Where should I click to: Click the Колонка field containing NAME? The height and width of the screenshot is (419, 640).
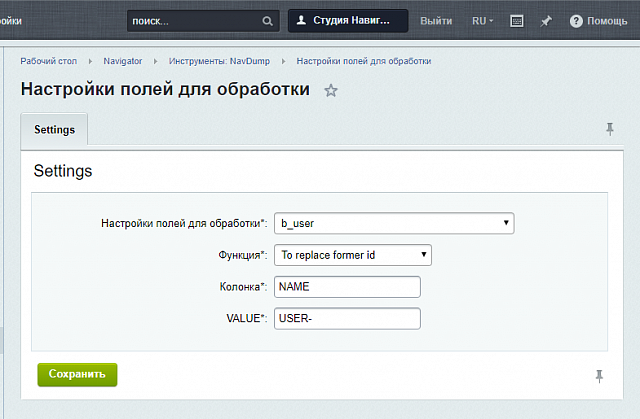(347, 287)
